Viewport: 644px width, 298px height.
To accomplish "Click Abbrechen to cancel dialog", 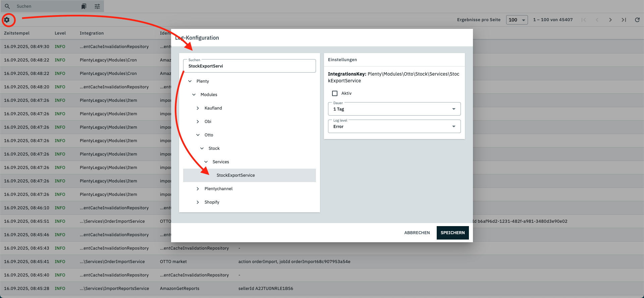I will (x=417, y=233).
